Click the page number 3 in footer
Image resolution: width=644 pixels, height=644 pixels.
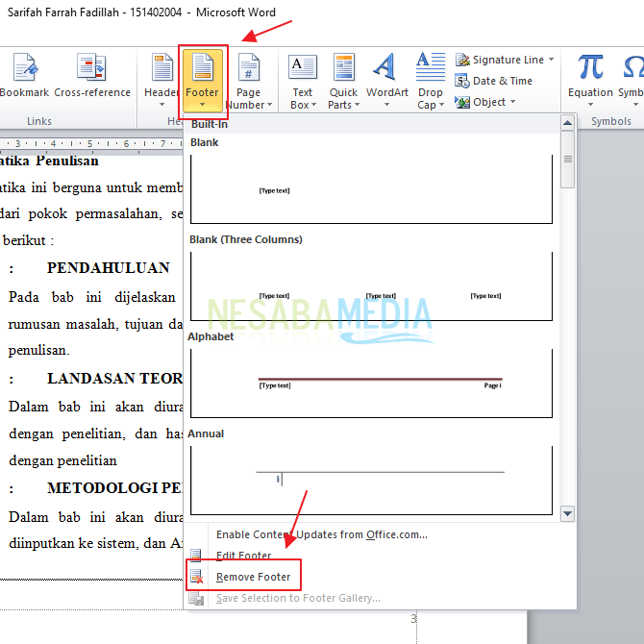pos(413,619)
